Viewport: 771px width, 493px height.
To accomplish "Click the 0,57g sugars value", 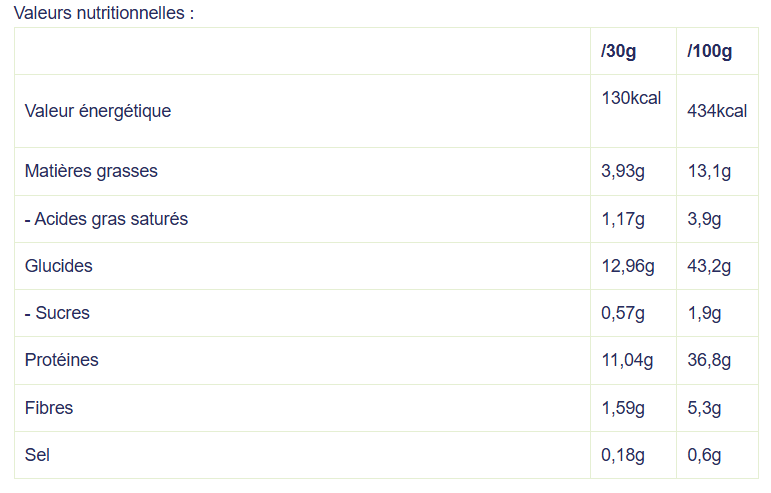I will click(x=623, y=313).
